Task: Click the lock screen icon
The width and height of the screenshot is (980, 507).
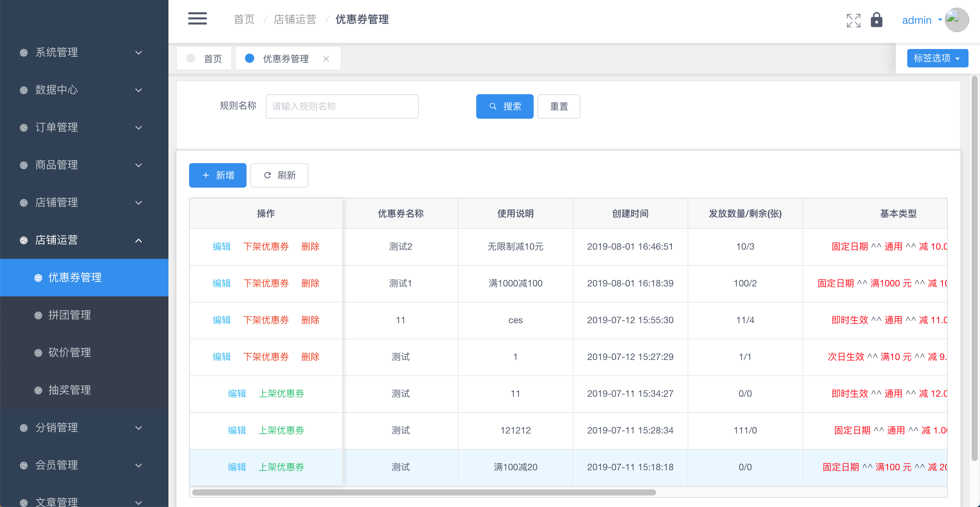Action: (876, 20)
